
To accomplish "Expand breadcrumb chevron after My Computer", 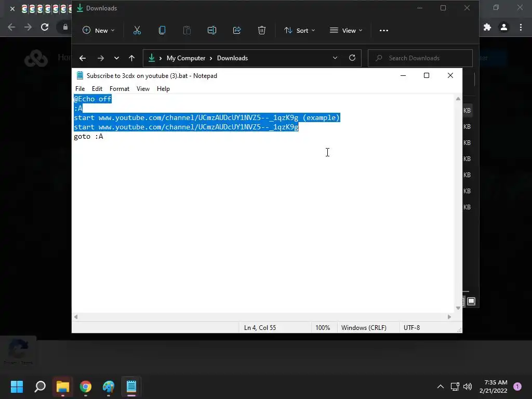I will tap(211, 58).
